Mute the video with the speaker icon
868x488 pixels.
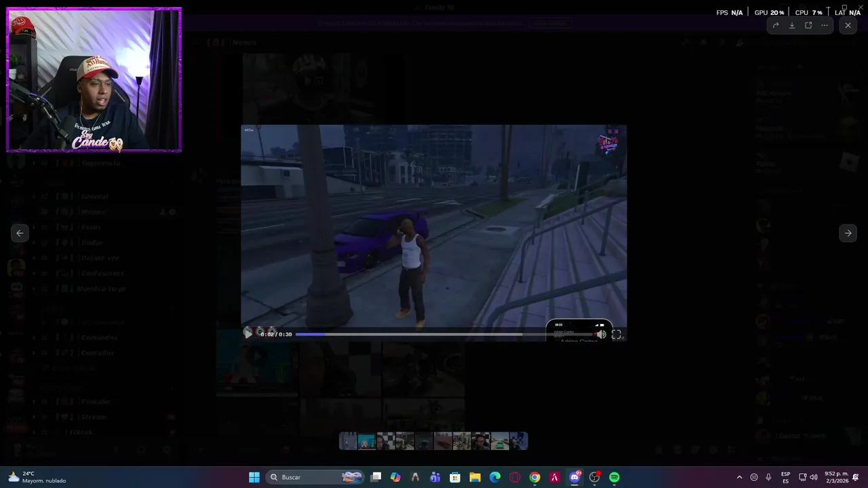click(601, 334)
